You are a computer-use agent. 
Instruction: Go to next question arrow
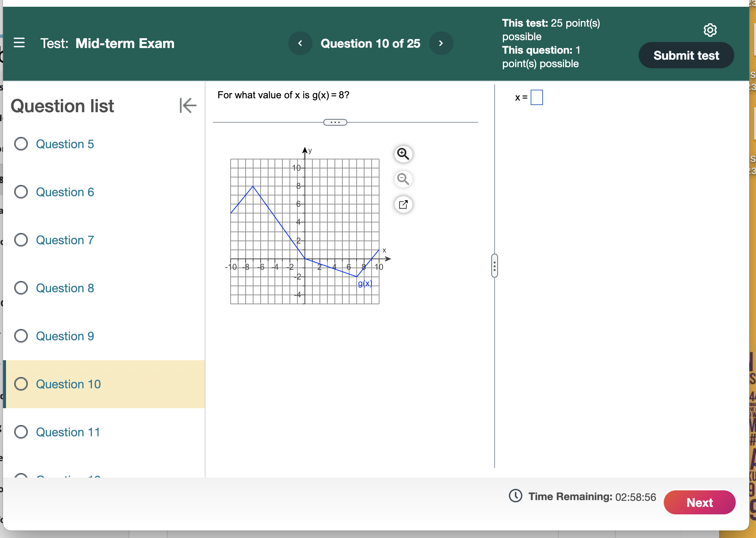coord(441,44)
